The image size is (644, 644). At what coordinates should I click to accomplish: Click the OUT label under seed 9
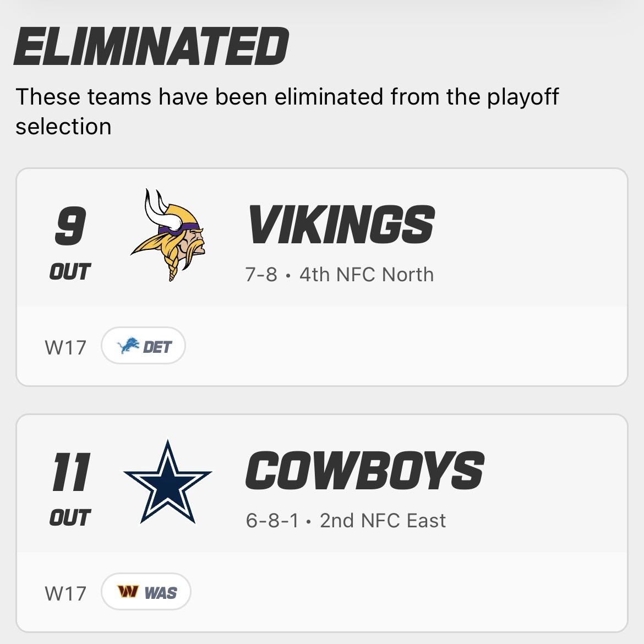[x=70, y=271]
